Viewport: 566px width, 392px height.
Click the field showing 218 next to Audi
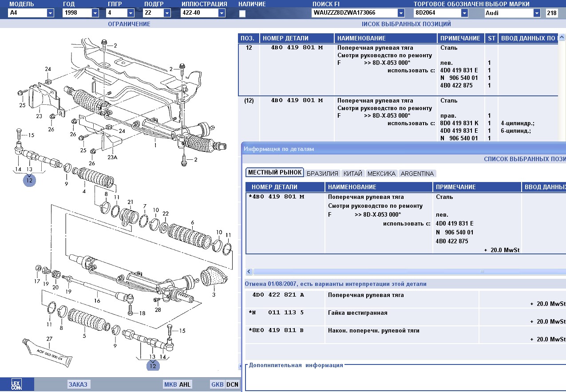coord(551,13)
